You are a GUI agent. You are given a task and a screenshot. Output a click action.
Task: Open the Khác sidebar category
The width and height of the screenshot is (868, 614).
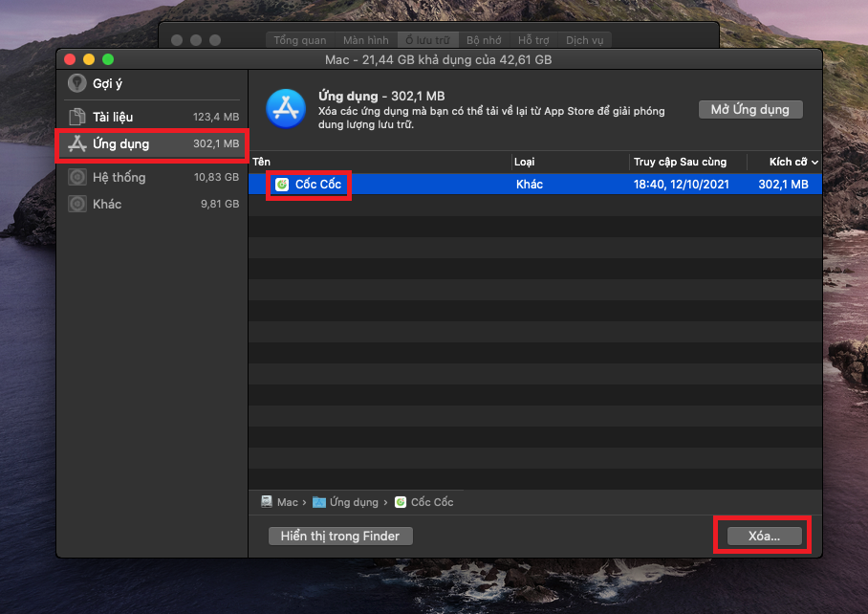(x=153, y=205)
